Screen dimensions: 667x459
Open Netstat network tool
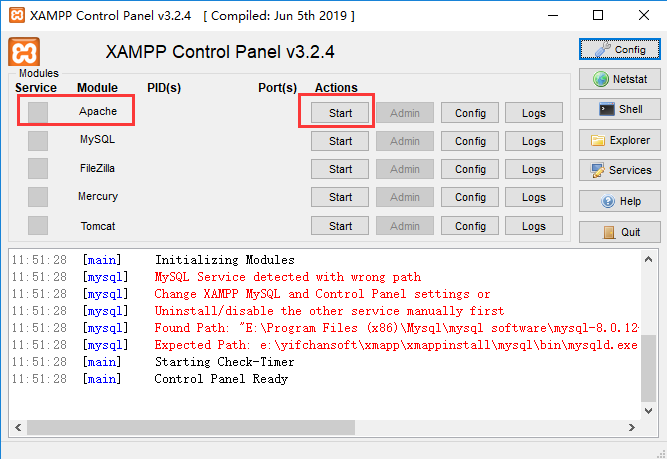pos(619,79)
